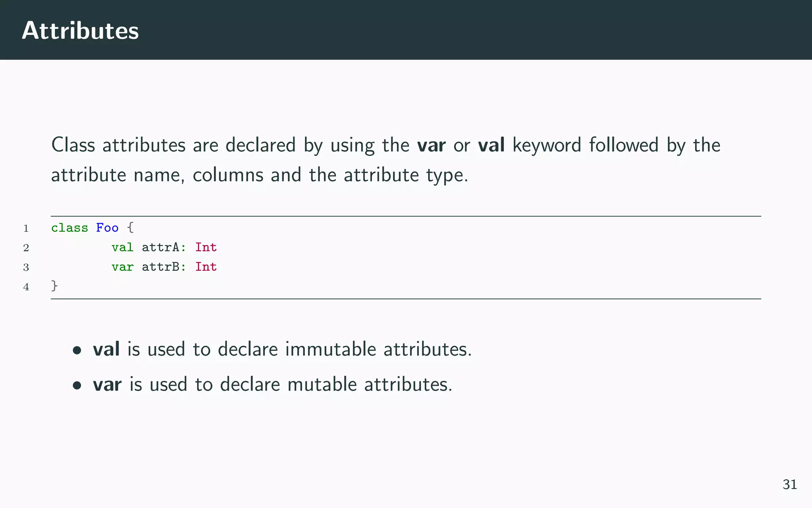Click bold "val" in the first bullet

tap(106, 349)
